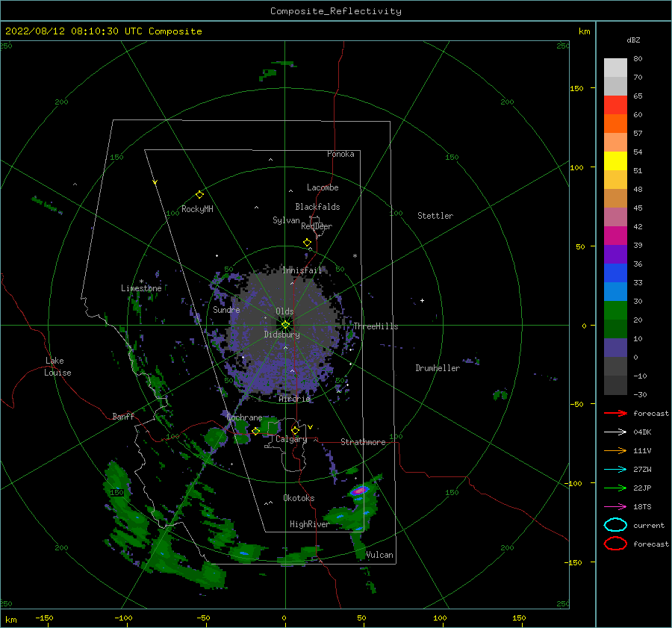Screen dimensions: 672x628
Task: Click the yellow diamond marker beside RockyMH
Action: 199,195
